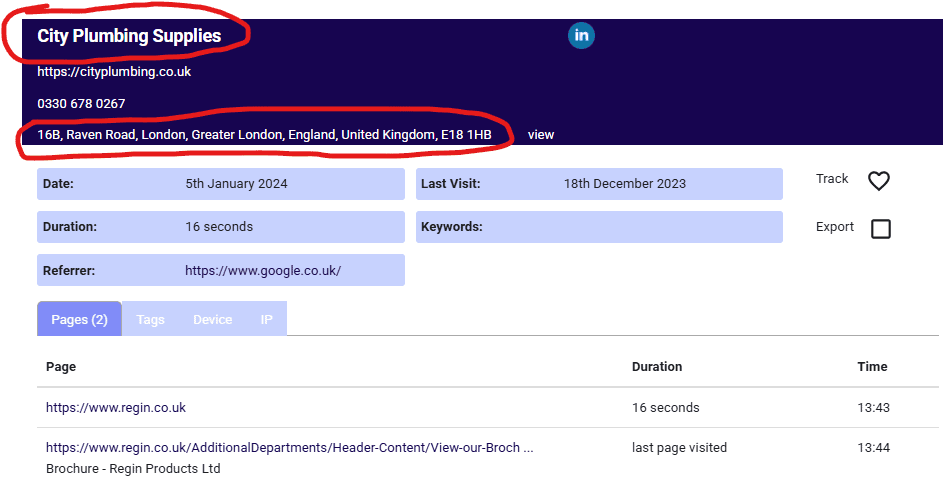Click the last visit value 18th December 2023
The height and width of the screenshot is (494, 943).
pos(624,184)
